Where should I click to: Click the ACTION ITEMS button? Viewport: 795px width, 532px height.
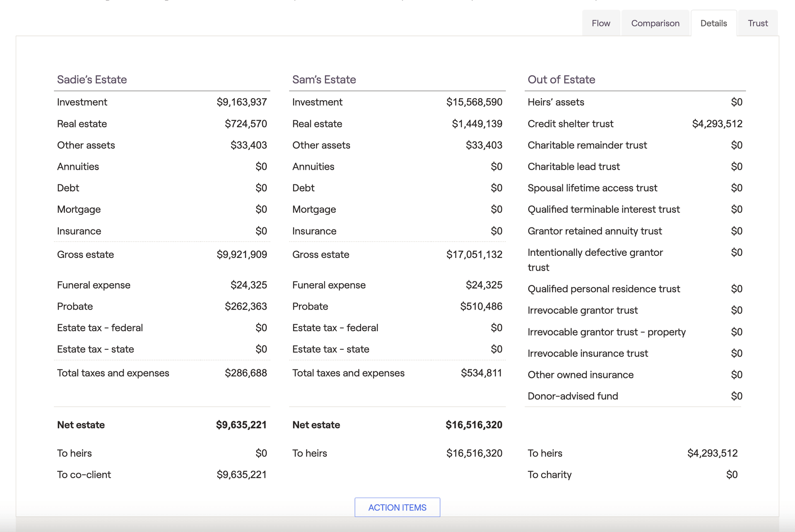pos(397,507)
